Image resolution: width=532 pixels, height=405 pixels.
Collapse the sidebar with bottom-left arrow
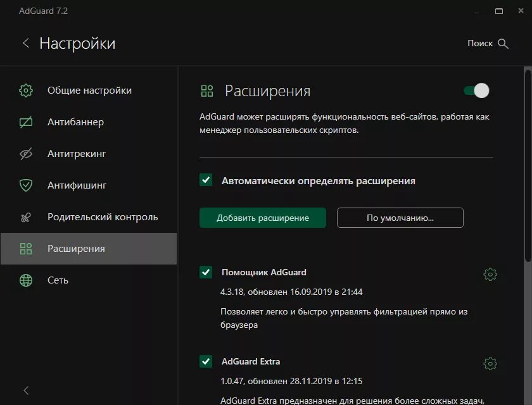26,390
